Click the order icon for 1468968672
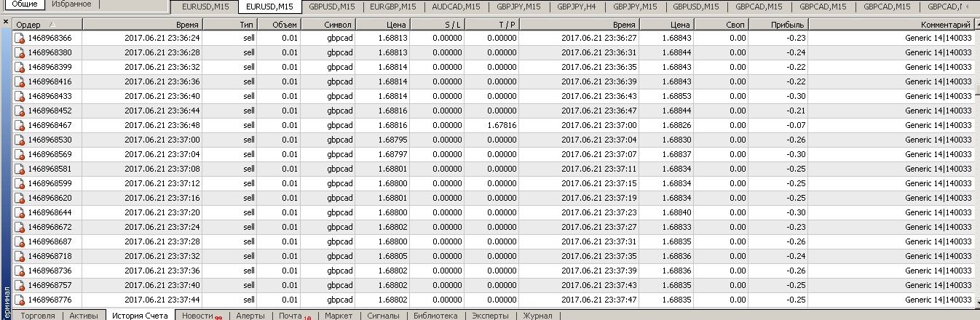 20,227
